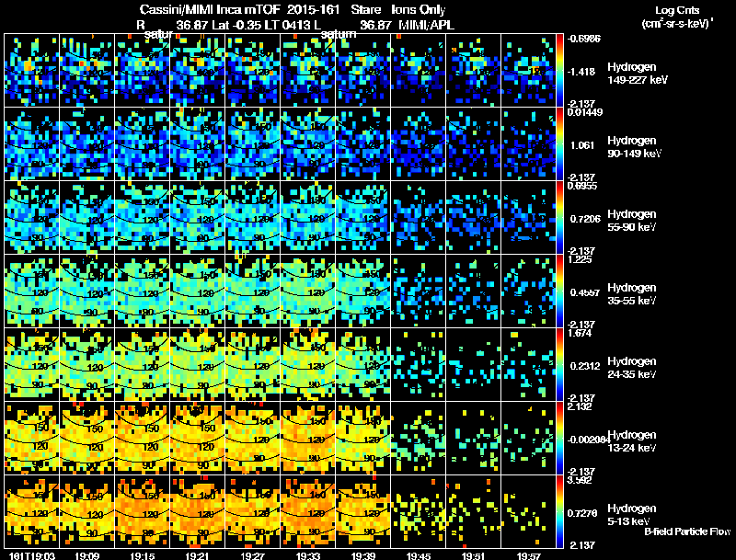
Task: Click the '19:09' time label
Action: point(86,556)
